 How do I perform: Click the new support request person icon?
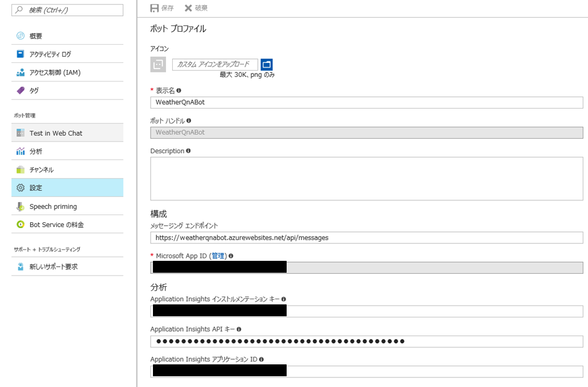pyautogui.click(x=20, y=266)
